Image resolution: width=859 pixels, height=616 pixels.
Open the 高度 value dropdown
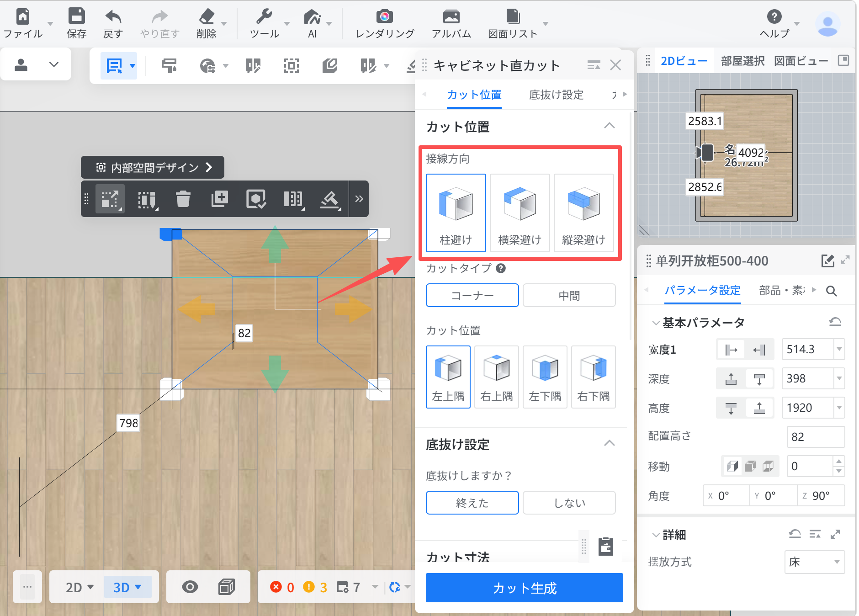pyautogui.click(x=839, y=408)
